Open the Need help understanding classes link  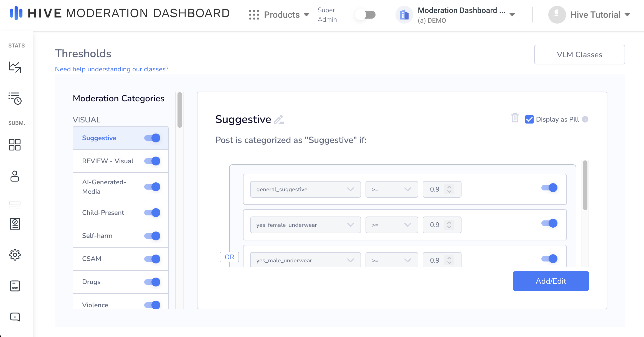(x=111, y=69)
